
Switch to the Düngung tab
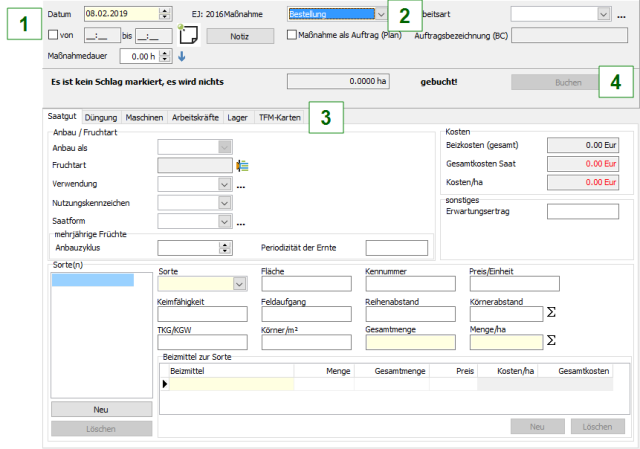(x=101, y=118)
